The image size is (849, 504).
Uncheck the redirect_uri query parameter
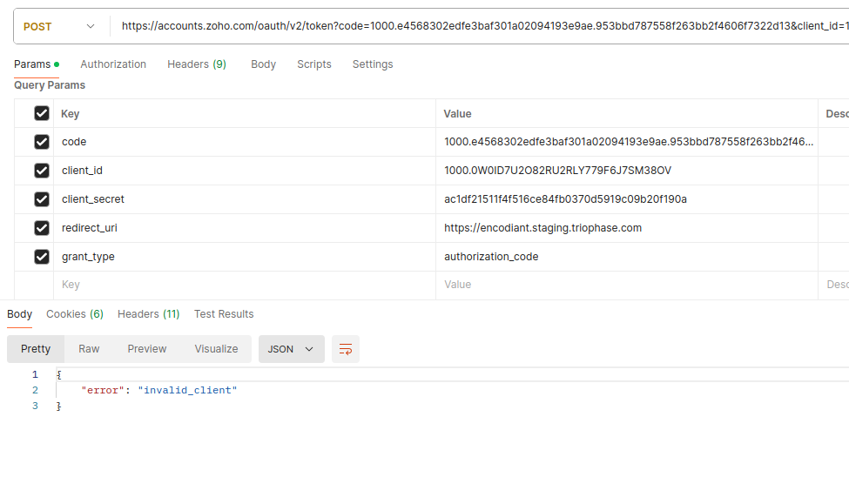coord(41,227)
